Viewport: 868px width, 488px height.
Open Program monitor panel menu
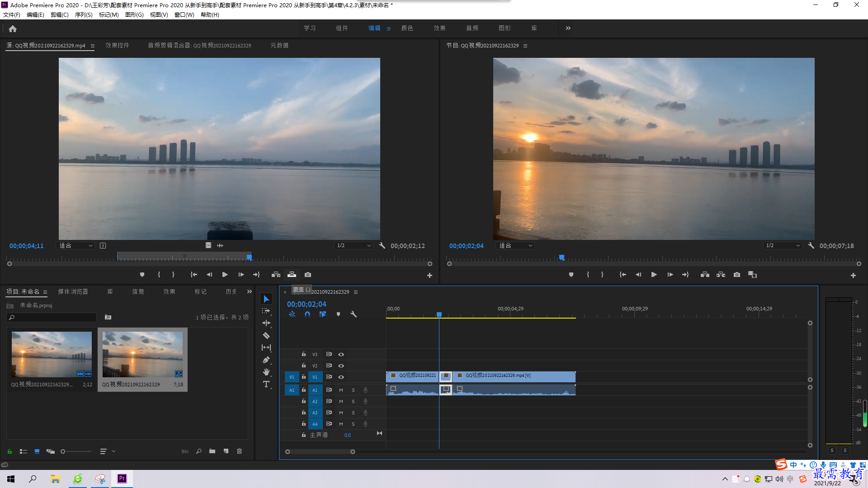point(525,46)
